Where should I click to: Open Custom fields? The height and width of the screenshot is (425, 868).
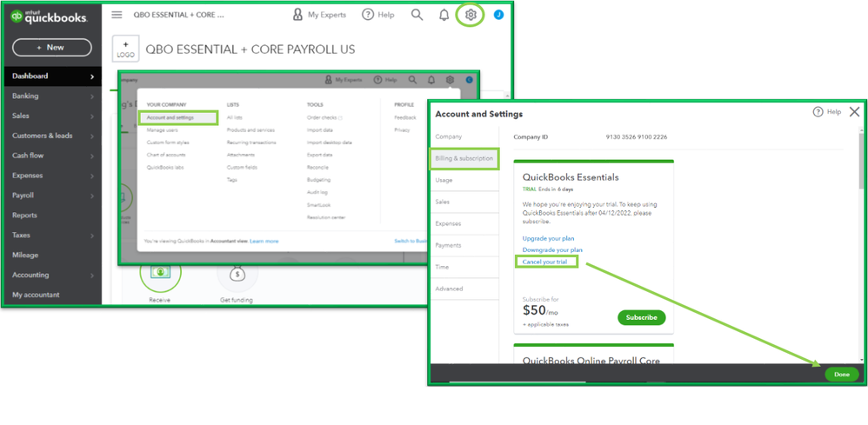[x=242, y=167]
